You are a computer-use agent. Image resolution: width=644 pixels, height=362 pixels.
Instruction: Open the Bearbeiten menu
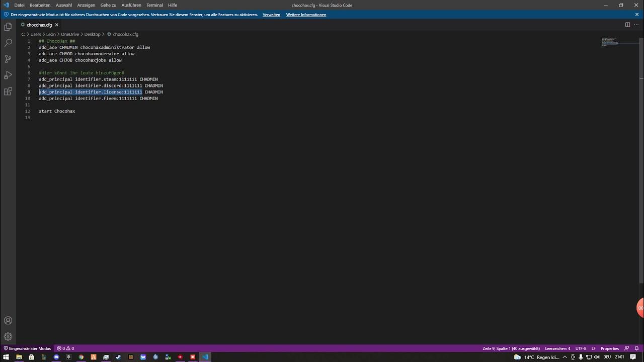coord(40,5)
